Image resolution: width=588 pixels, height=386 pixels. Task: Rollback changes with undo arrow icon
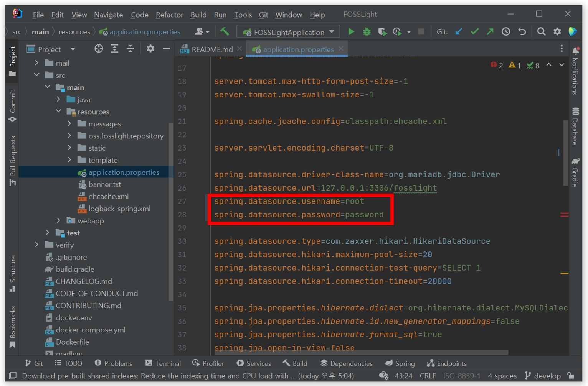coord(522,32)
